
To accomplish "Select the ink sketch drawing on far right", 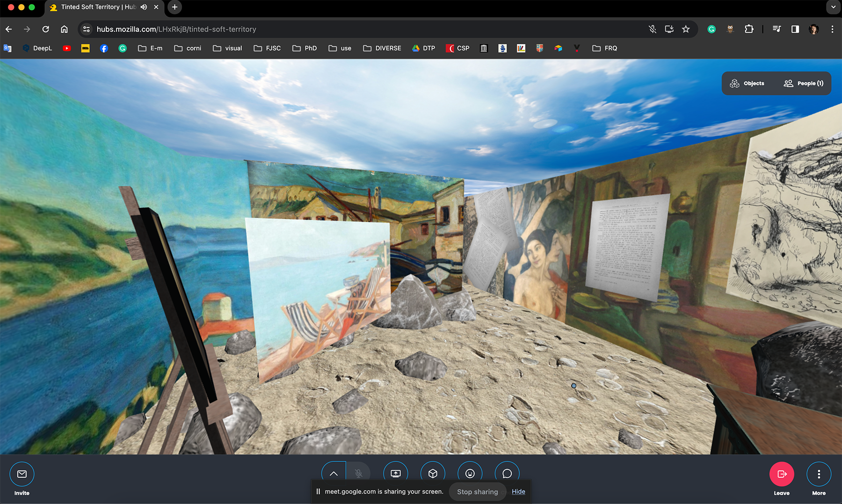I will [x=791, y=220].
